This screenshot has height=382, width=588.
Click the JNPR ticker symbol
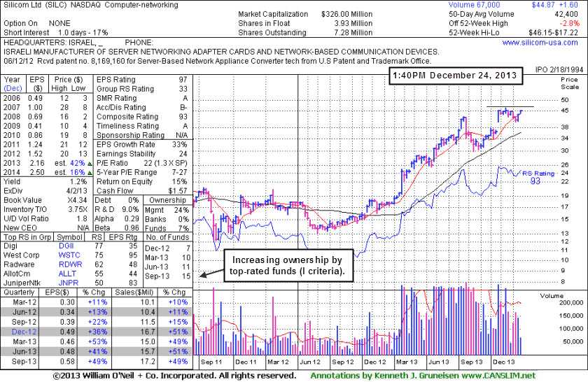[69, 283]
